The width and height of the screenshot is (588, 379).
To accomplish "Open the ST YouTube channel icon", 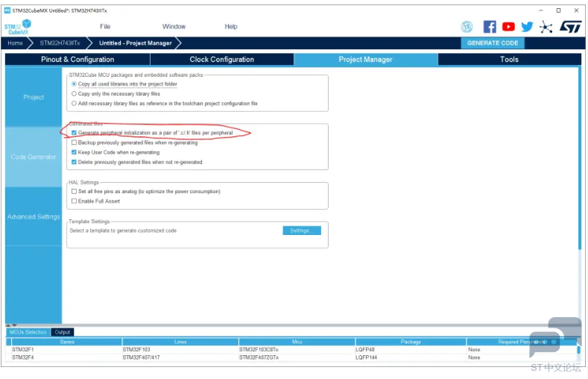I will click(x=508, y=27).
